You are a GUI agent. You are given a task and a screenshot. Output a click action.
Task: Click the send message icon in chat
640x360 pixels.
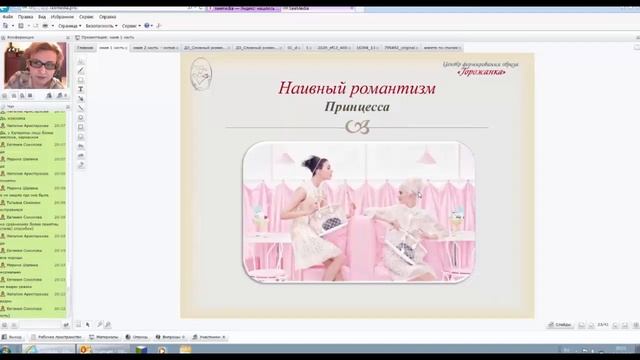(66, 325)
